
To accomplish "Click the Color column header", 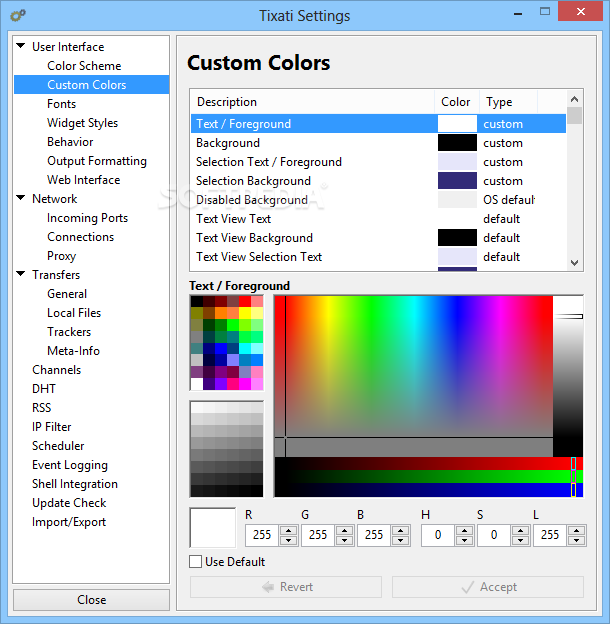I will 456,102.
